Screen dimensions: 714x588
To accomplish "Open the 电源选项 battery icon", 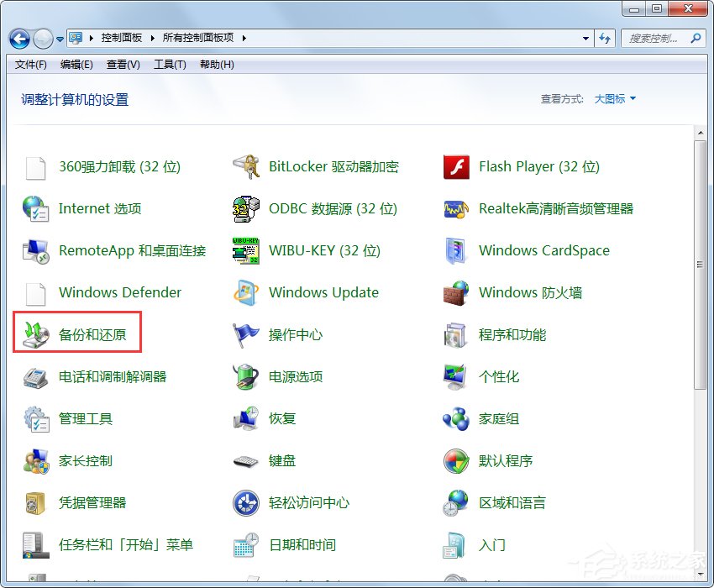I will click(x=246, y=376).
